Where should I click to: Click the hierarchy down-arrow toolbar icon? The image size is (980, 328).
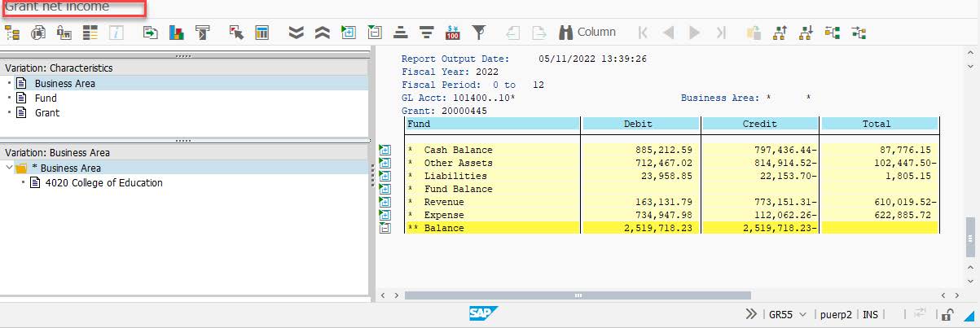pyautogui.click(x=806, y=33)
